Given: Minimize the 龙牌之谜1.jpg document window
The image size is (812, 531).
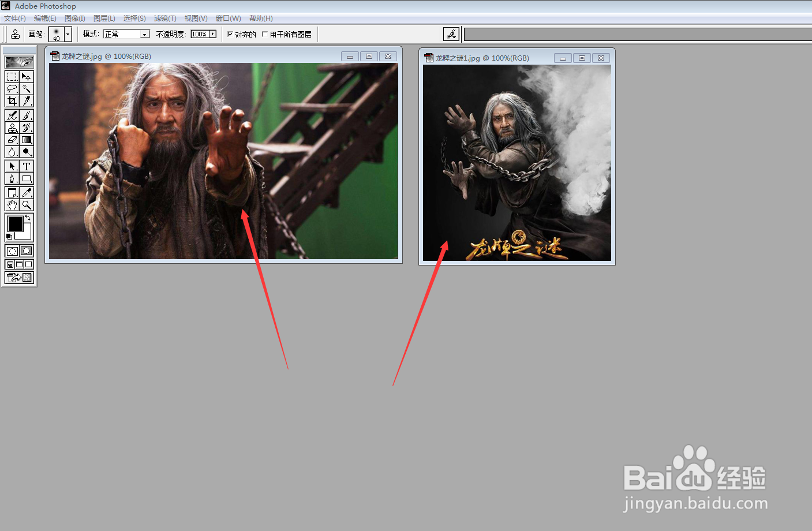Looking at the screenshot, I should [563, 58].
